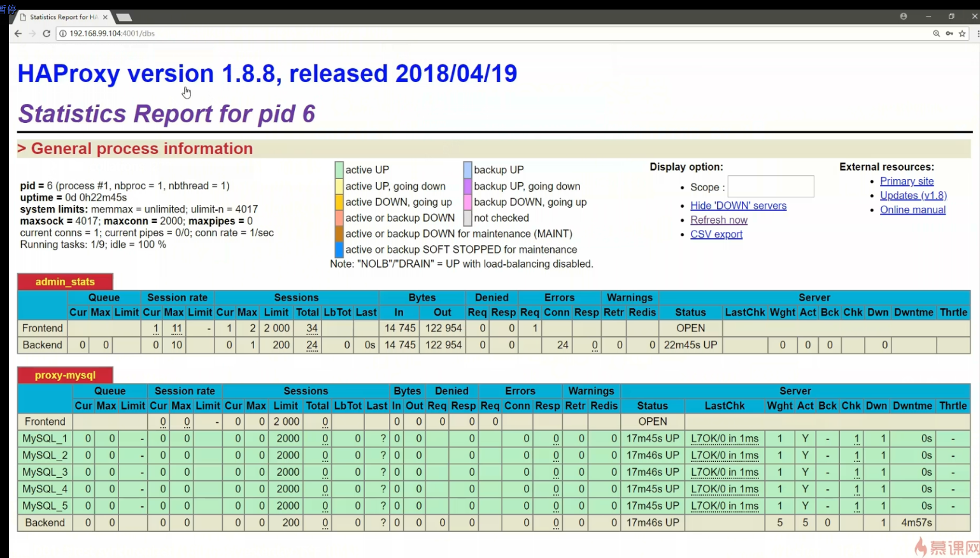Focus the address bar showing 192.168.99.104:4001/dbs
This screenshot has height=558, width=980.
(x=490, y=33)
